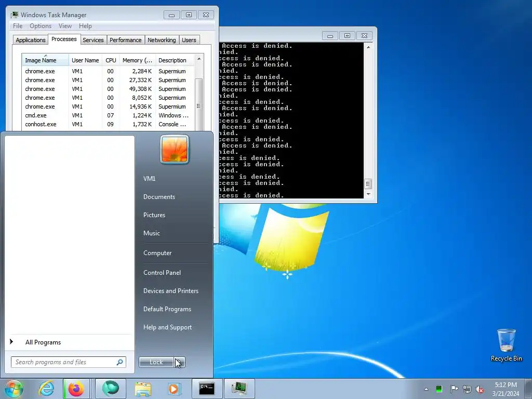
Task: Click process list scroll up arrow
Action: click(x=199, y=59)
